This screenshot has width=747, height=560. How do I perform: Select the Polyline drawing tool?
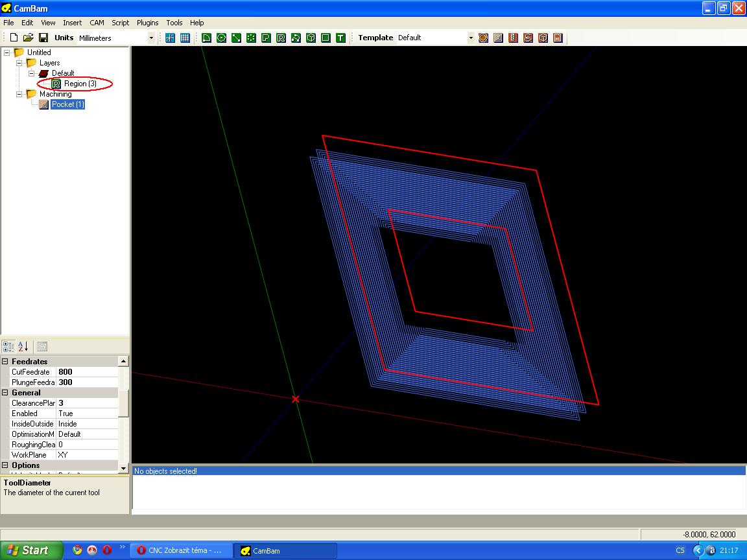tap(206, 38)
